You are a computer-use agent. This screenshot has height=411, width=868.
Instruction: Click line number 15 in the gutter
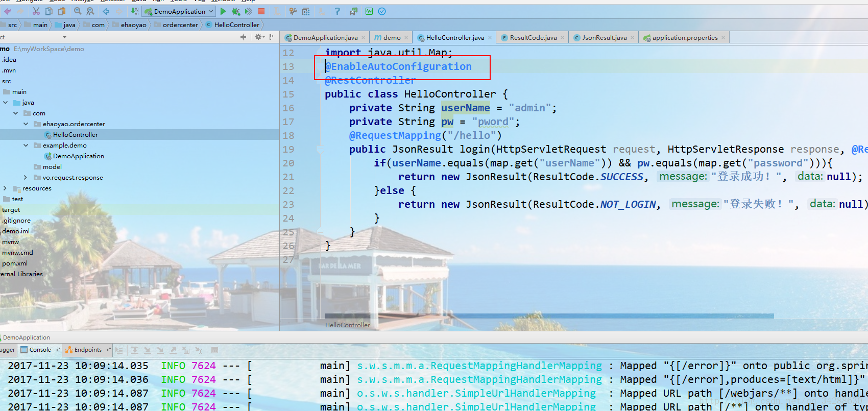pos(288,94)
